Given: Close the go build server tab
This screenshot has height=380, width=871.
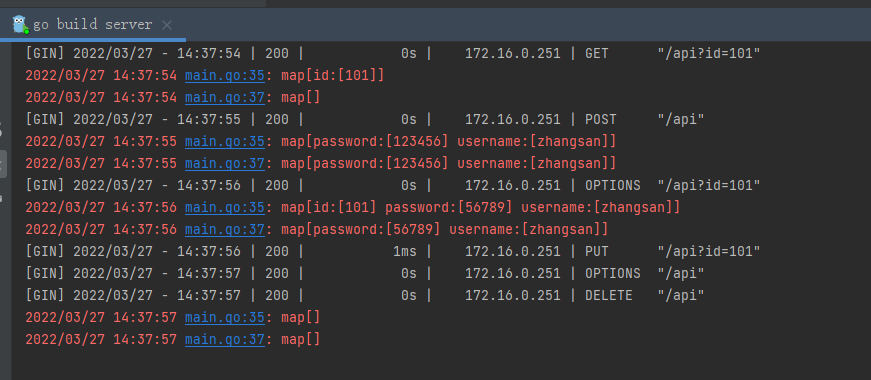Looking at the screenshot, I should (167, 25).
